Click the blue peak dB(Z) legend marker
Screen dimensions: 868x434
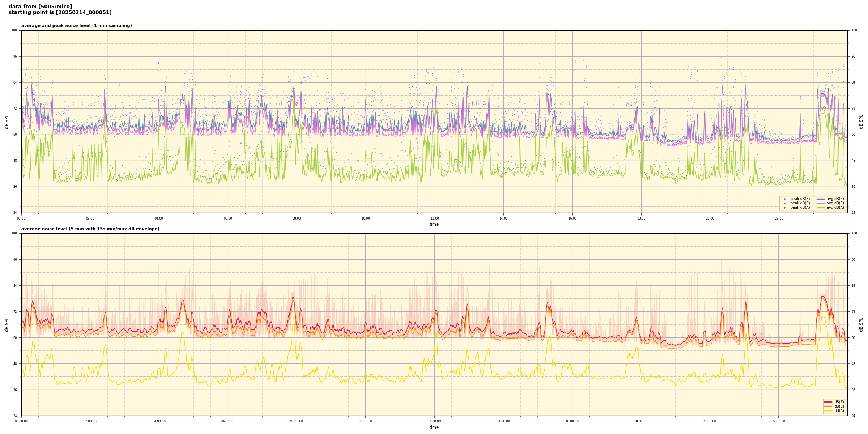pyautogui.click(x=784, y=199)
